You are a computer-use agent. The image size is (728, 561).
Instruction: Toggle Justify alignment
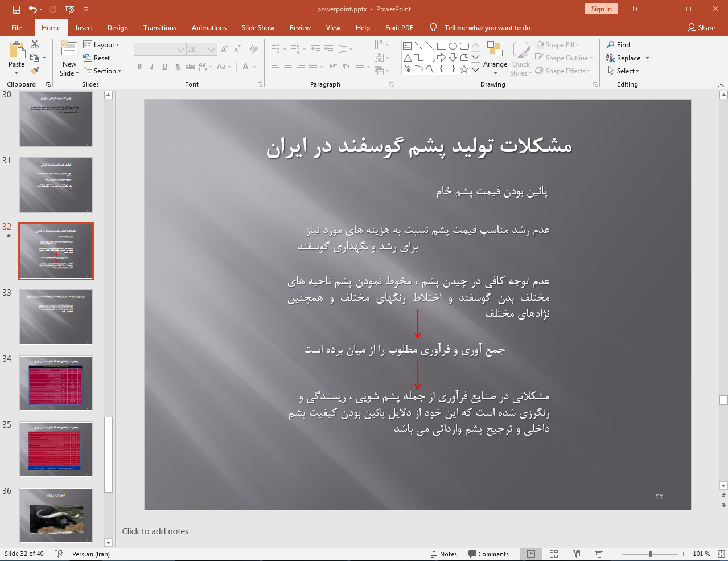313,67
